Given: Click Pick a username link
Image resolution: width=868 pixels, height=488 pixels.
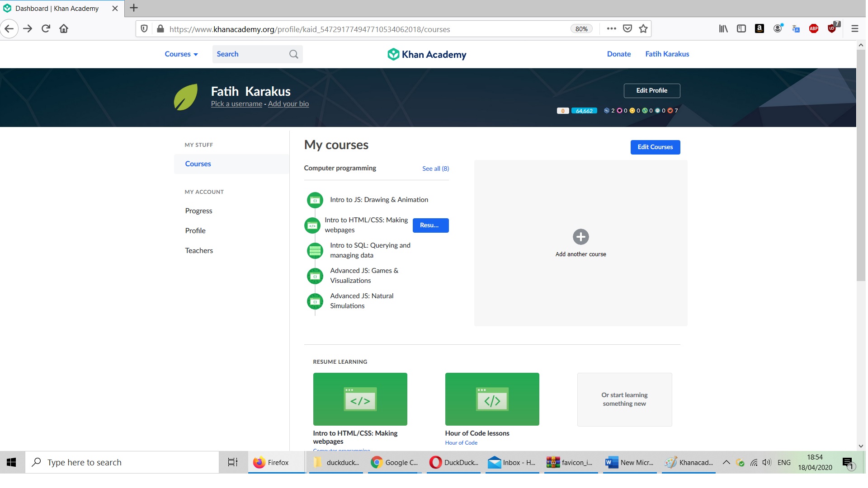Looking at the screenshot, I should point(236,104).
